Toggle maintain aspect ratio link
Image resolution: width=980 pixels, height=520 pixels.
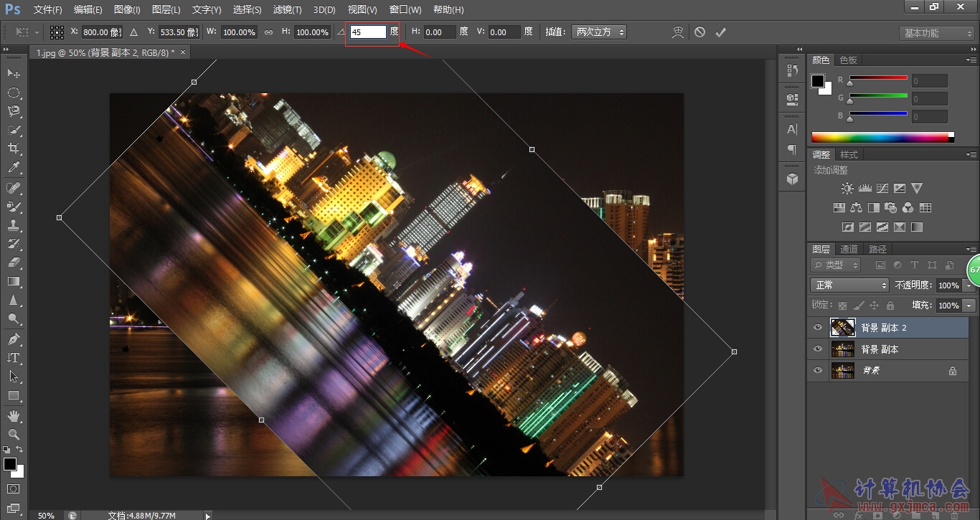click(x=268, y=32)
